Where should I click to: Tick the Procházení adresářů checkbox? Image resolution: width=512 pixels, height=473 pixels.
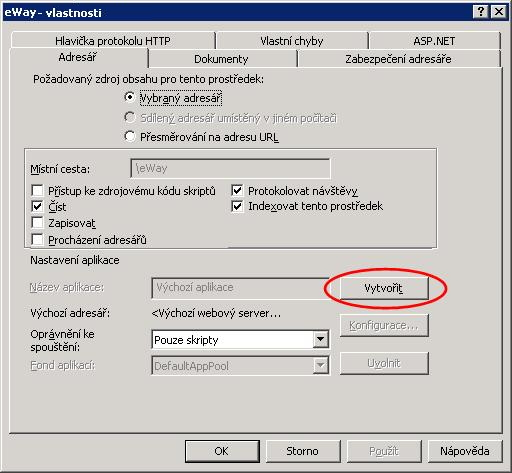37,239
